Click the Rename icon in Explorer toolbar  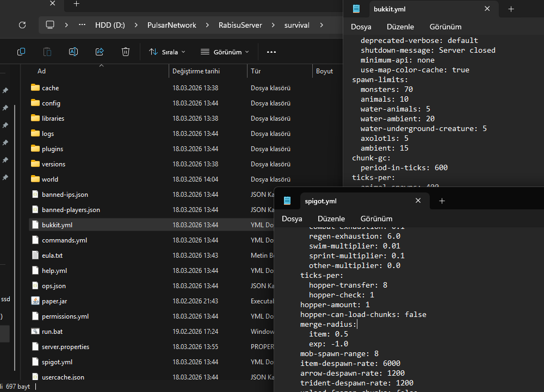(x=73, y=52)
